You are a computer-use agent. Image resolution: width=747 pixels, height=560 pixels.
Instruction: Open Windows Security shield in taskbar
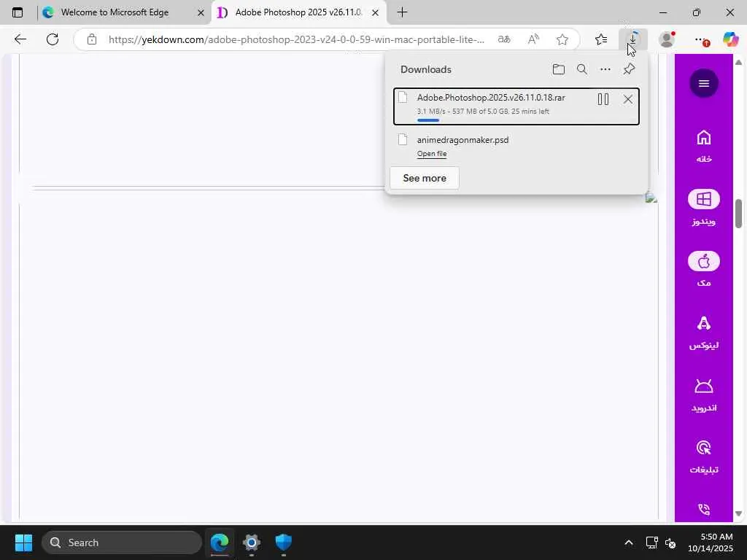click(x=284, y=542)
